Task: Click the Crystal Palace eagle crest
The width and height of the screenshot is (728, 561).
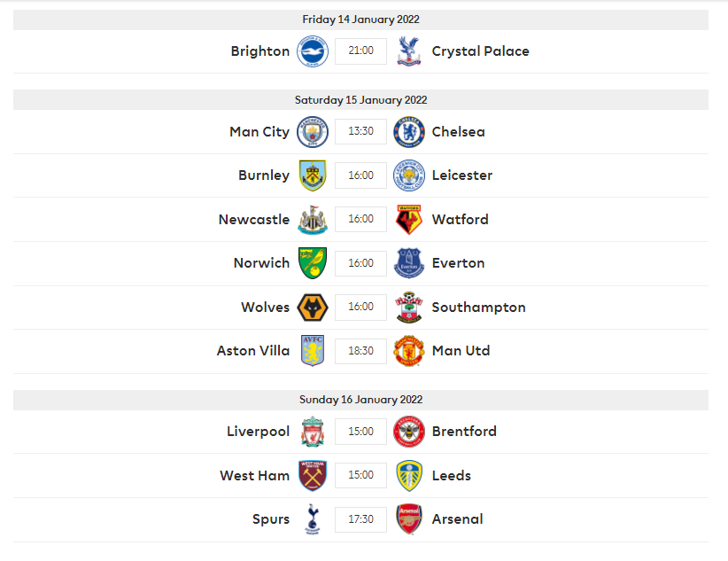Action: (409, 51)
